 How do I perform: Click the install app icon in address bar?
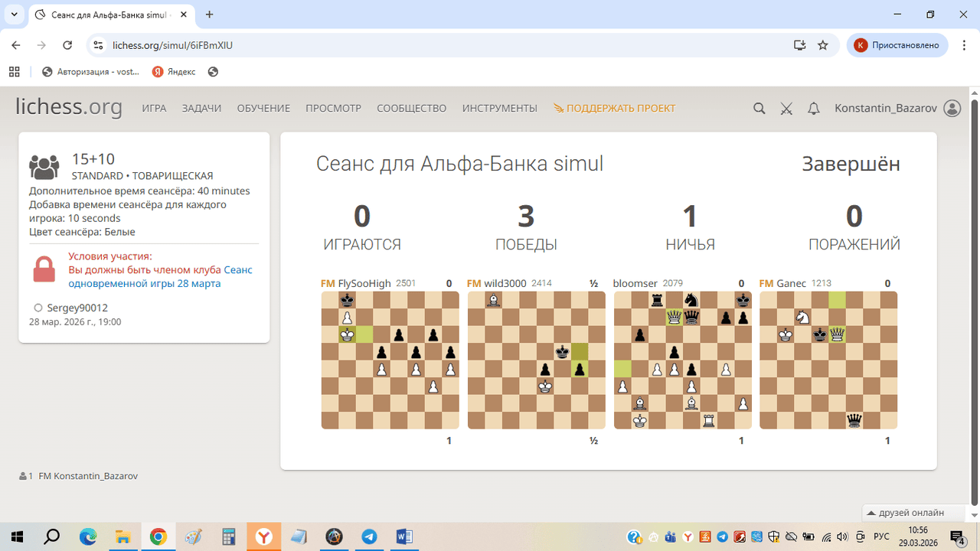pos(800,45)
